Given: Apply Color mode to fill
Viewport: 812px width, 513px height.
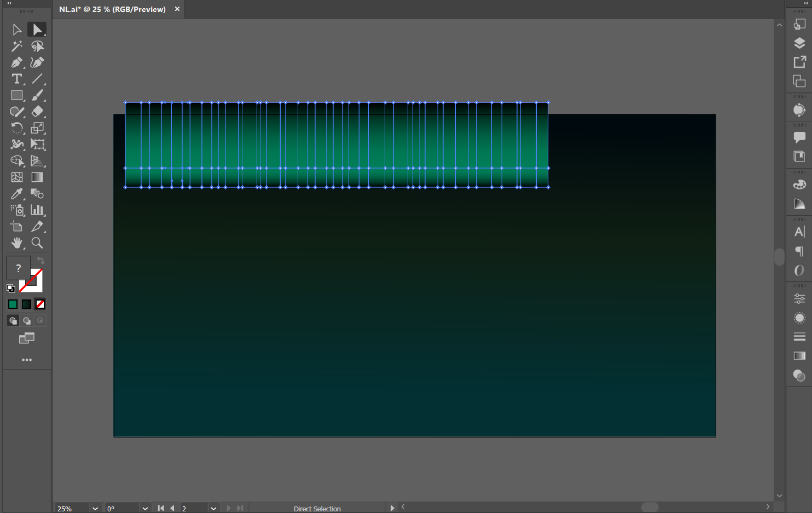Looking at the screenshot, I should [13, 304].
